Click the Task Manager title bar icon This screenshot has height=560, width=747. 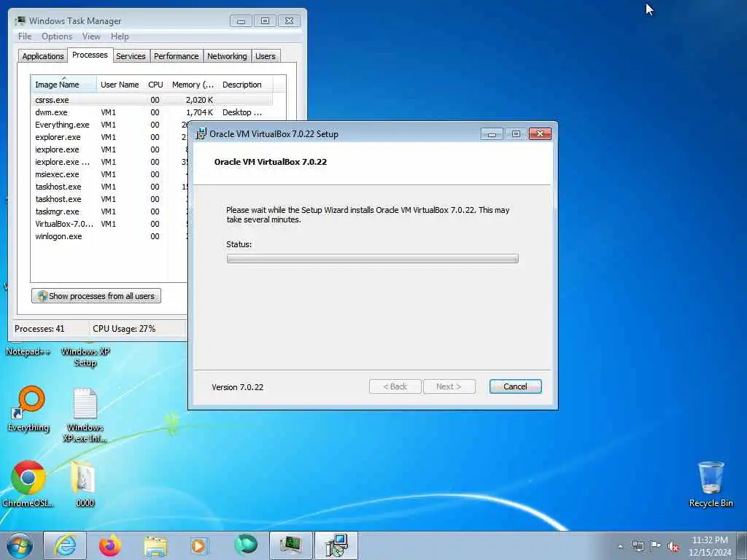pyautogui.click(x=20, y=21)
